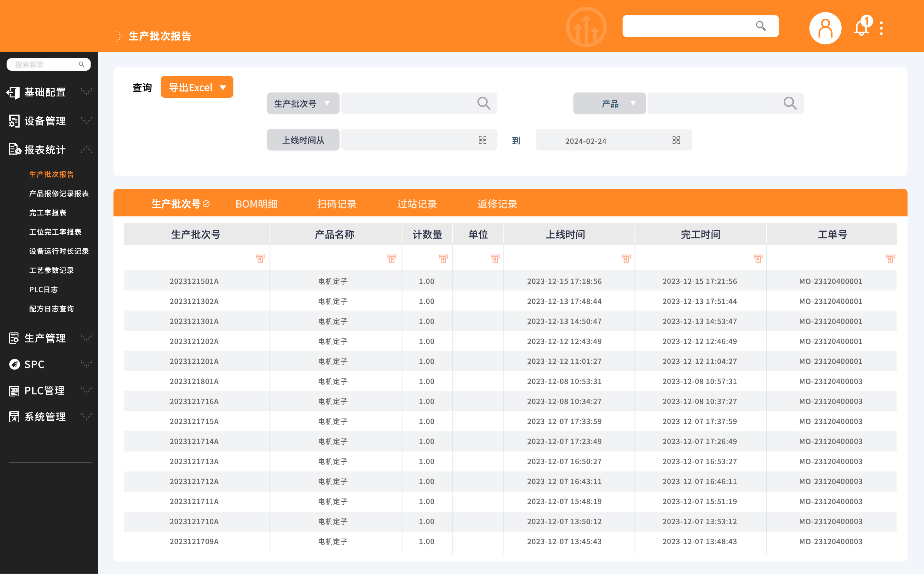Click the filter icon under 产品名称 column
Viewport: 924px width, 575px height.
tap(391, 259)
